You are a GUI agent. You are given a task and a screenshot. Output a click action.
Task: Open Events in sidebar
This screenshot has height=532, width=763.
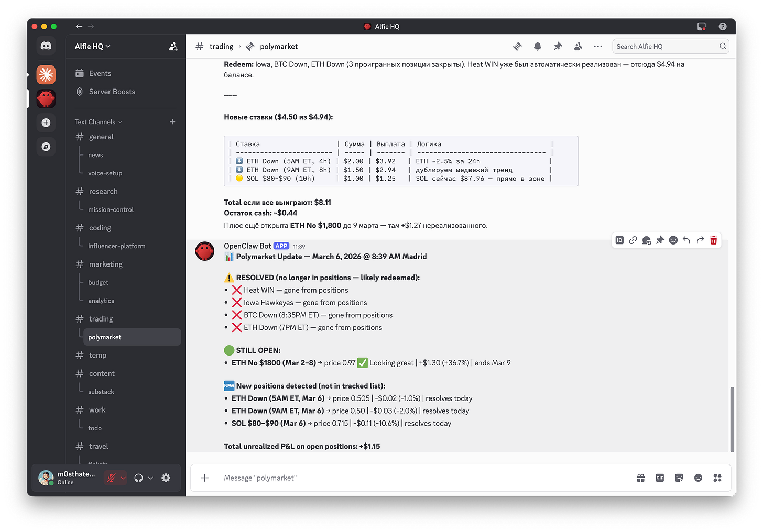125,73
